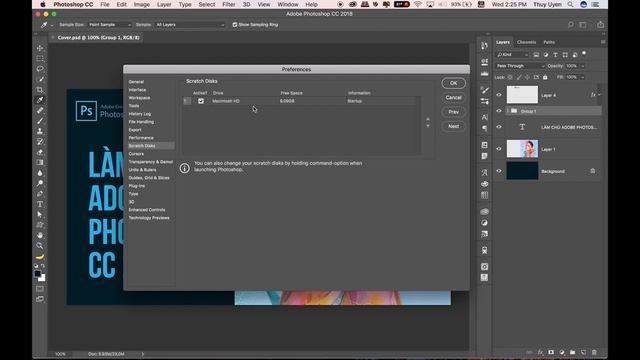This screenshot has width=640, height=360.
Task: Click the share icon in options bar
Action: (x=600, y=25)
